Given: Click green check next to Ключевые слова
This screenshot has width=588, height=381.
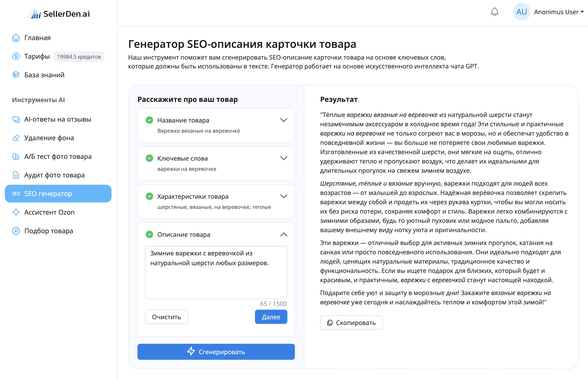Looking at the screenshot, I should [149, 158].
